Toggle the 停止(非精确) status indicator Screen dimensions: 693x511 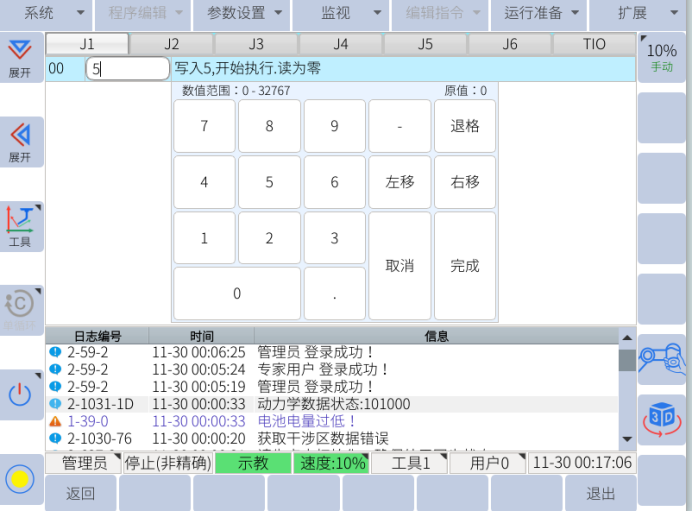click(x=167, y=463)
